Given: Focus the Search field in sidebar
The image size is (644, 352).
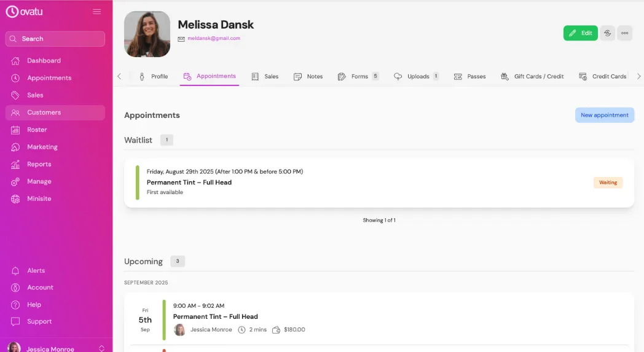Looking at the screenshot, I should [55, 39].
